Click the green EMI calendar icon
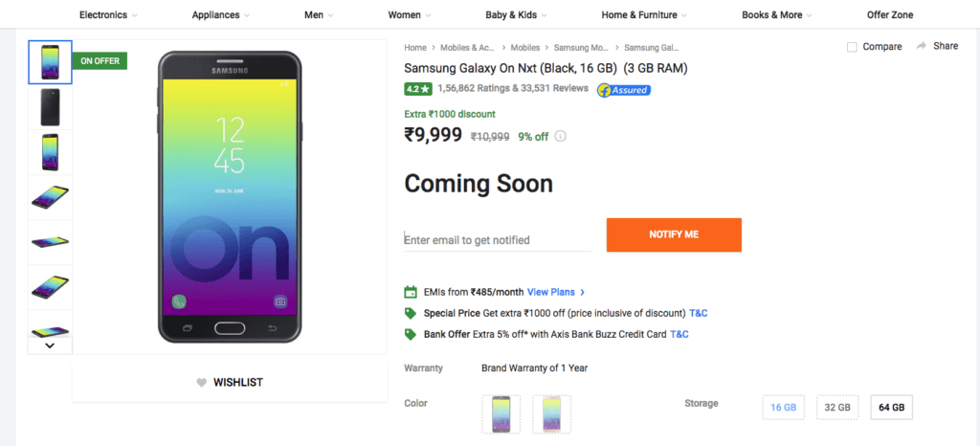 tap(411, 292)
